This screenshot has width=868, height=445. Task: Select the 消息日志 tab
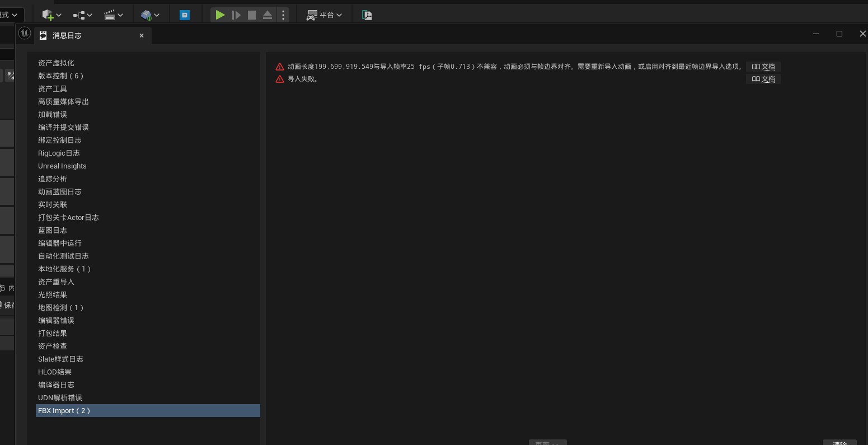point(67,35)
